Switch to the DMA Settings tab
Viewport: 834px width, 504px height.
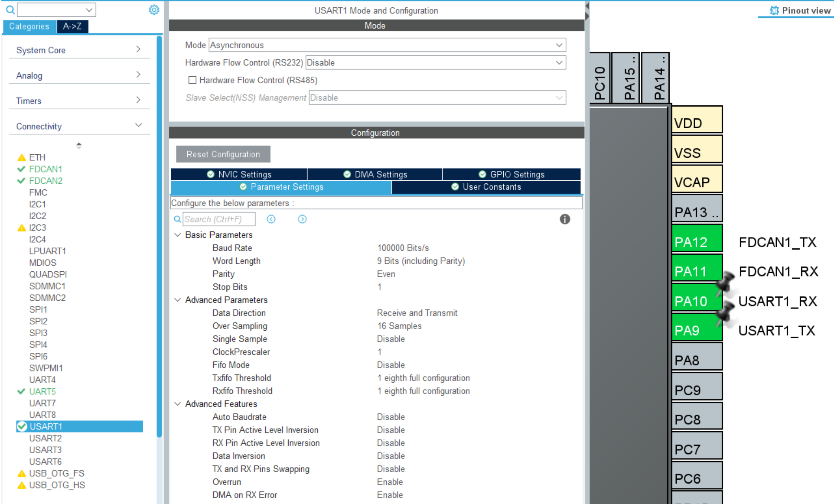(x=375, y=174)
